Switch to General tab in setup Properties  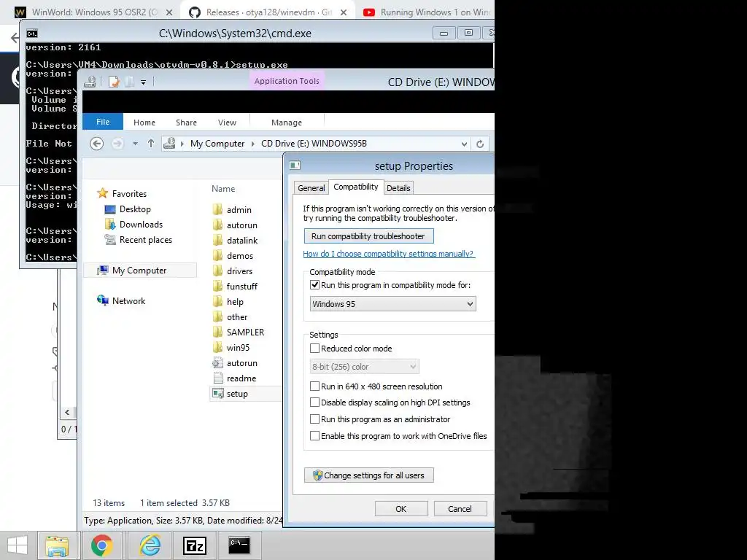tap(311, 188)
